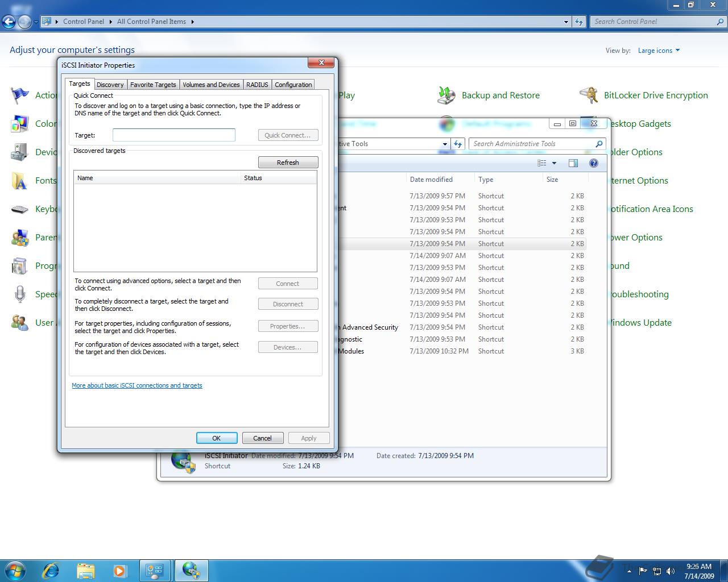Open the User Accounts icon
This screenshot has width=728, height=582.
[20, 323]
